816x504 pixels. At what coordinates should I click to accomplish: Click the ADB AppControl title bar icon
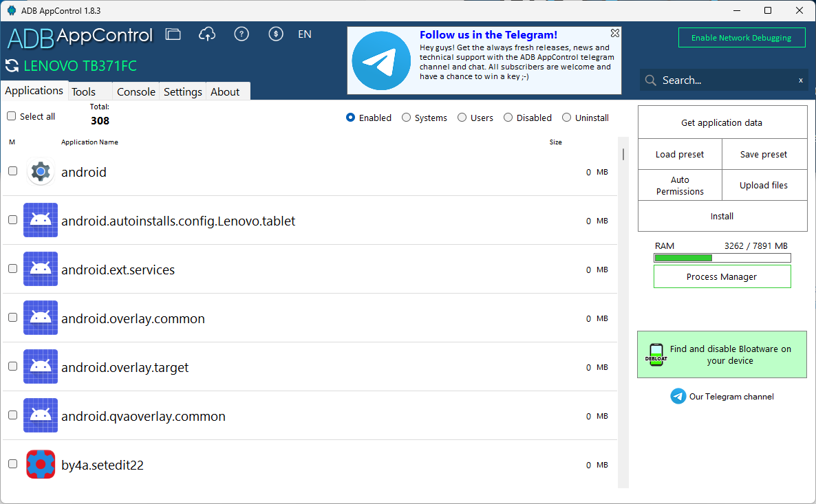pos(12,10)
